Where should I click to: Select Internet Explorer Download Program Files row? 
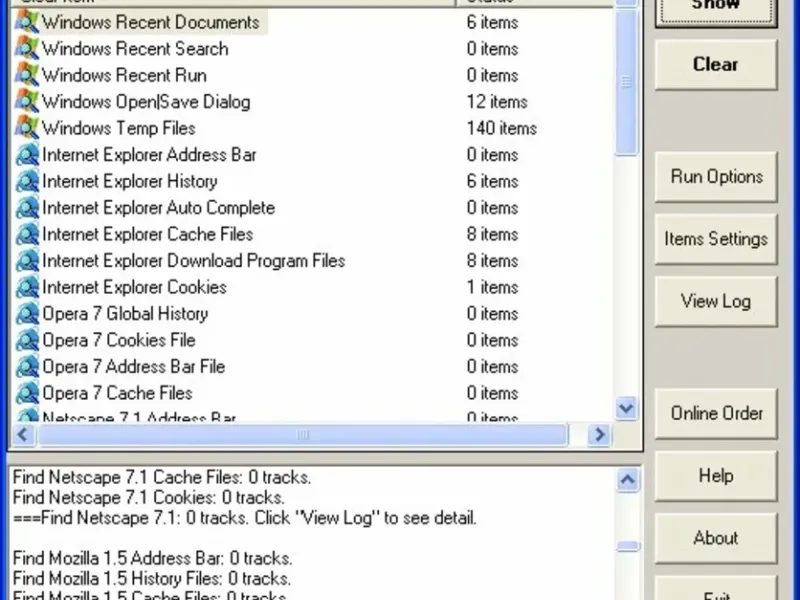click(x=312, y=261)
